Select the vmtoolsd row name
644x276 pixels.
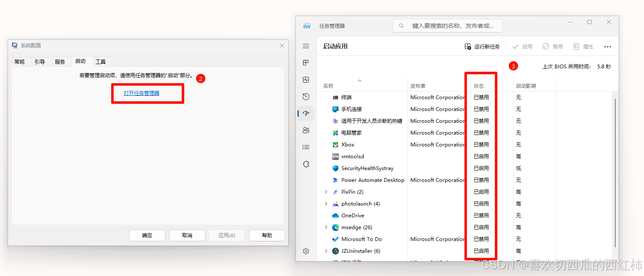tap(353, 157)
